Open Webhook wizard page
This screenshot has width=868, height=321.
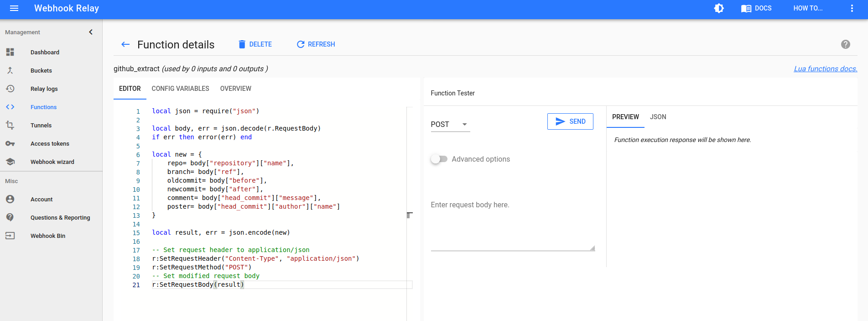click(x=52, y=162)
